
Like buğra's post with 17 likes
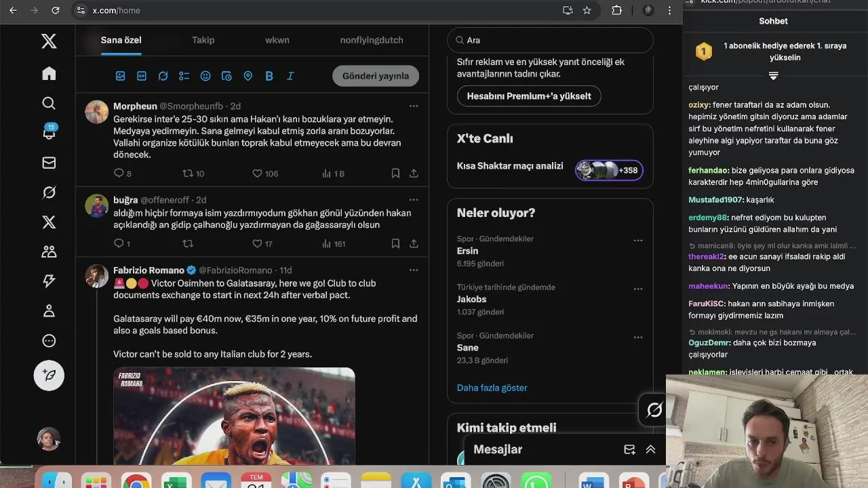coord(257,243)
